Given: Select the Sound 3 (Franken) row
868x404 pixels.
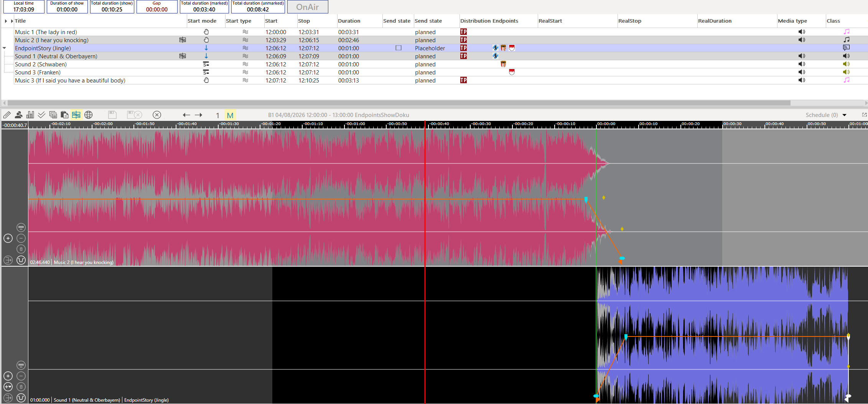Looking at the screenshot, I should (x=441, y=72).
